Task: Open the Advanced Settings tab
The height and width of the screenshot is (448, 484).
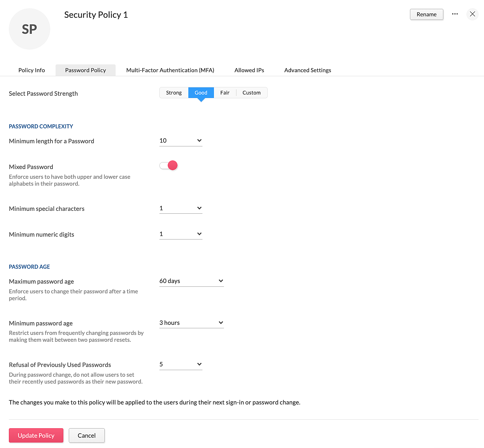Action: 307,70
